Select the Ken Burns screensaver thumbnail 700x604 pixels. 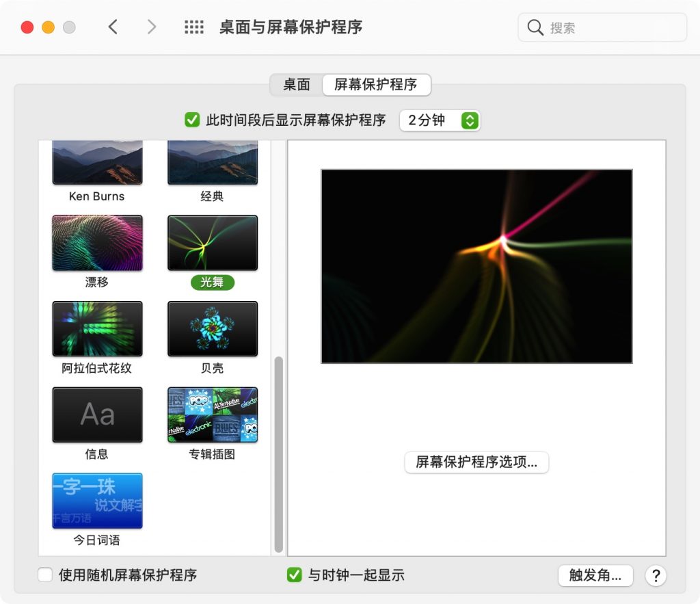pyautogui.click(x=97, y=163)
